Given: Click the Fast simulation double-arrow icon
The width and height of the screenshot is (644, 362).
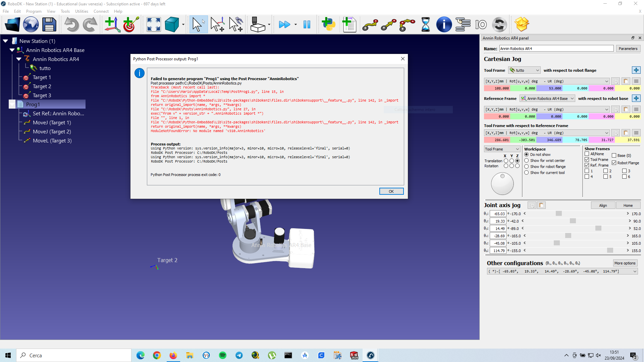Looking at the screenshot, I should coord(284,24).
